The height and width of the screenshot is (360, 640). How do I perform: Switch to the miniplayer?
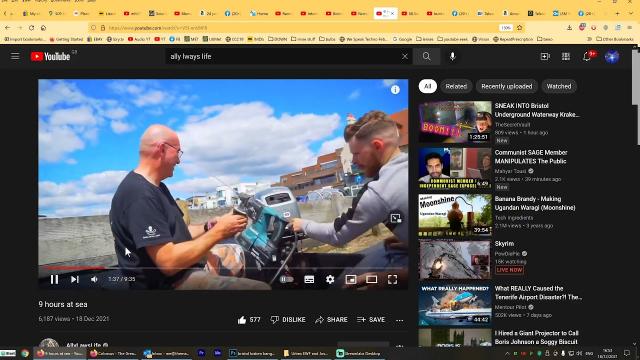click(351, 279)
